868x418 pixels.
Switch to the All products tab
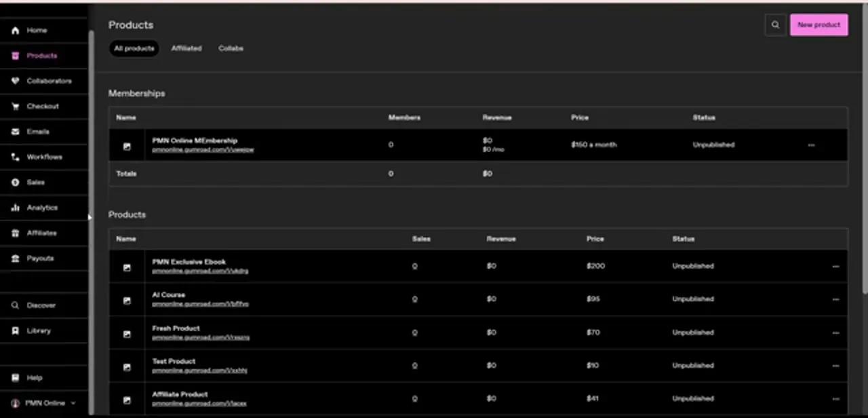pos(134,49)
